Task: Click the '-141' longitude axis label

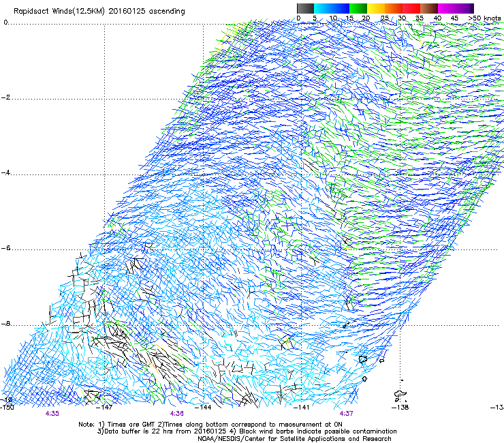Action: click(302, 408)
